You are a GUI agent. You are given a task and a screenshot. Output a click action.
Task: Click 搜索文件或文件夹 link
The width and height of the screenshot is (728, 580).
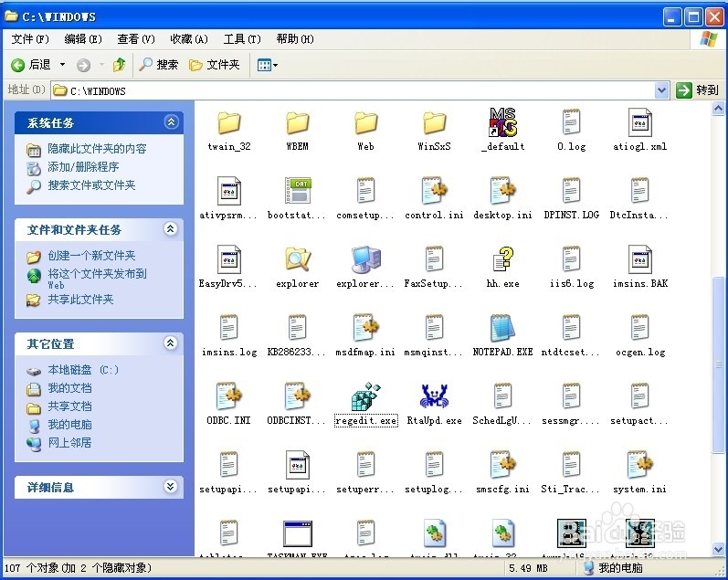(91, 185)
